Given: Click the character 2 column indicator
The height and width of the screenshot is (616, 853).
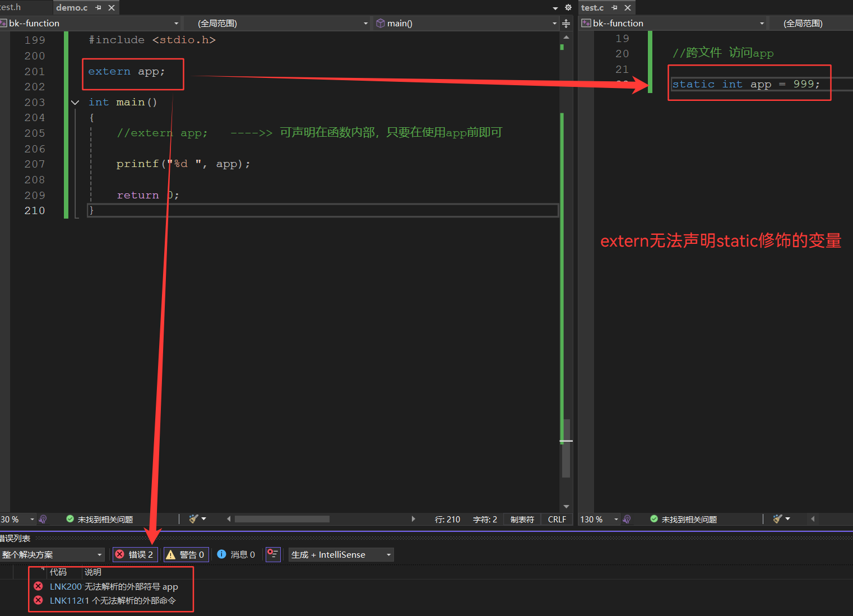Looking at the screenshot, I should click(x=485, y=520).
